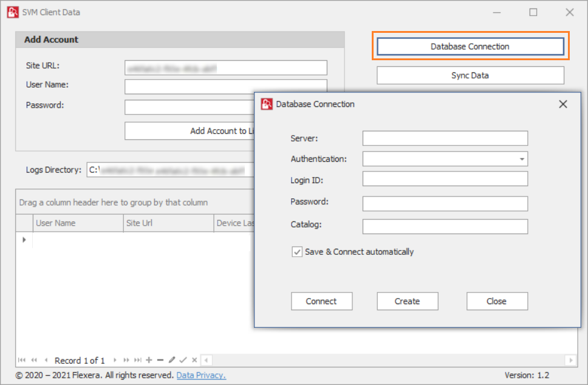Open the Data Privacy link
Screen dimensions: 588x385
201,375
